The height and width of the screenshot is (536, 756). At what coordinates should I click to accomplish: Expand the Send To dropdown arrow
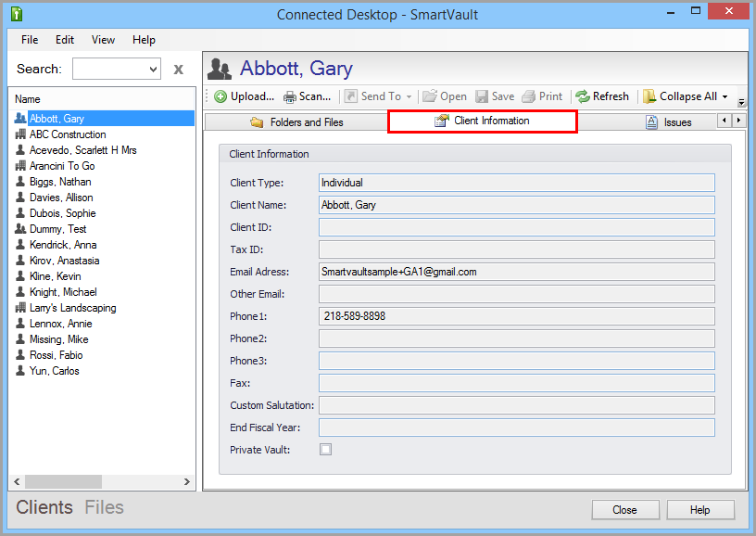(409, 97)
